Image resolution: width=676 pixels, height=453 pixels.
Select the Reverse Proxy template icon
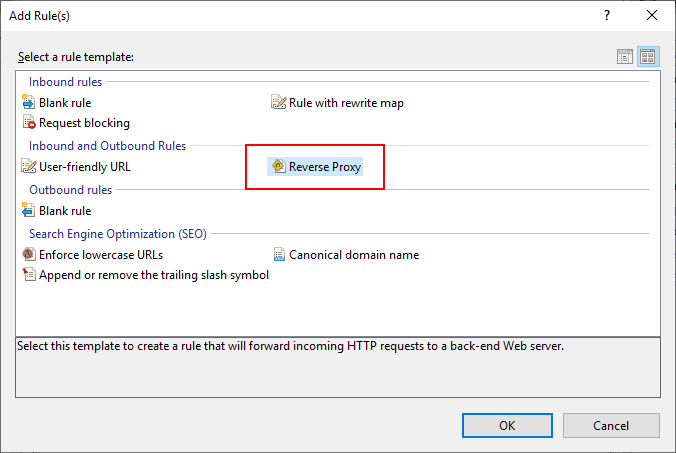[x=278, y=167]
